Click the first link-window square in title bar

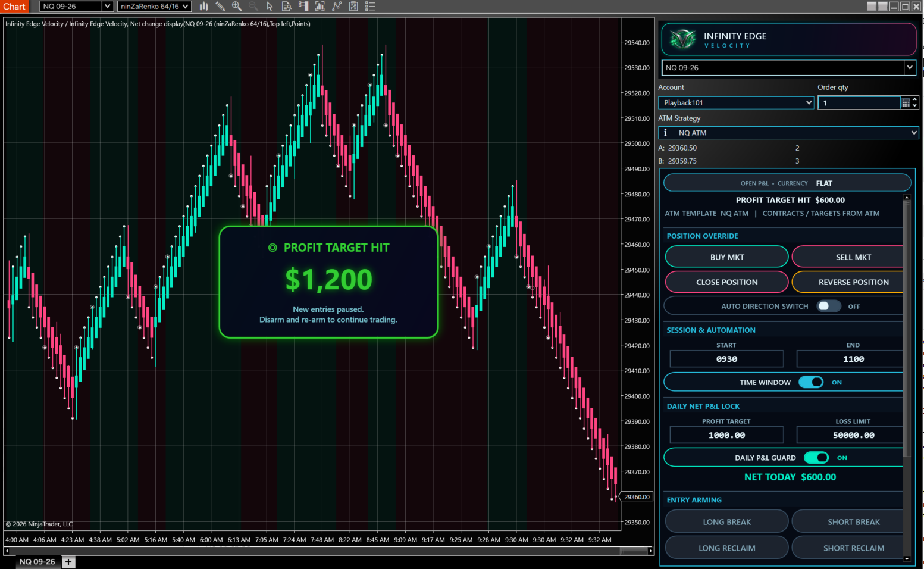[x=872, y=7]
